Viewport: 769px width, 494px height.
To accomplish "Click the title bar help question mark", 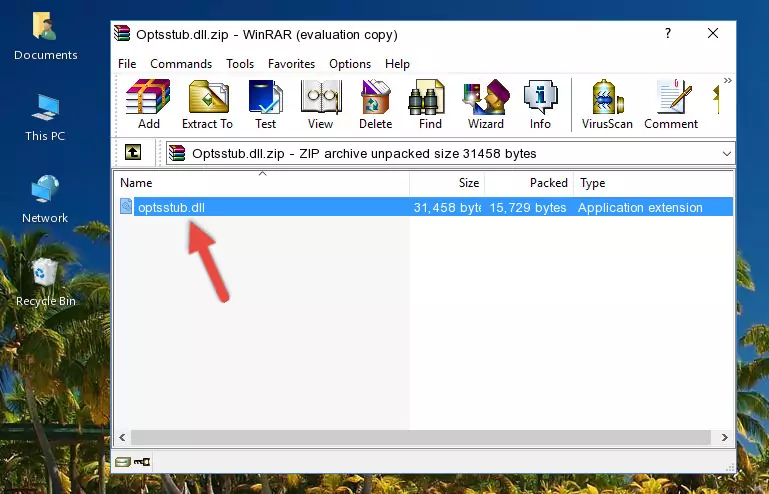I will tap(667, 33).
